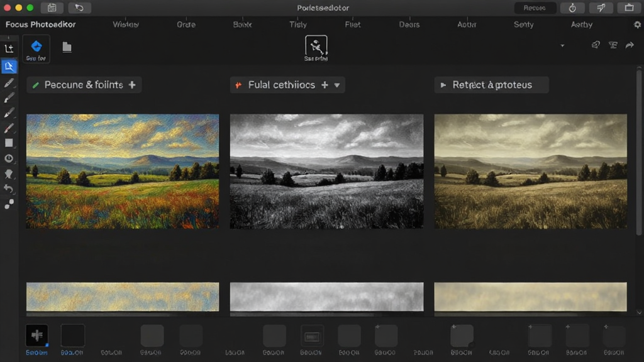Image resolution: width=644 pixels, height=362 pixels.
Task: Click the share arrow icon in toolbar
Action: (x=630, y=45)
